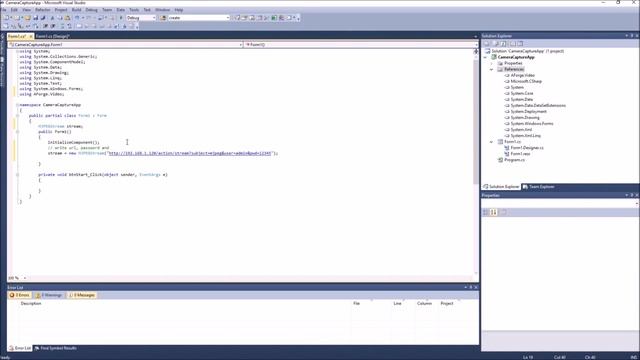Open the editor zoom percentage dropdown
The width and height of the screenshot is (640, 360).
coord(24,278)
